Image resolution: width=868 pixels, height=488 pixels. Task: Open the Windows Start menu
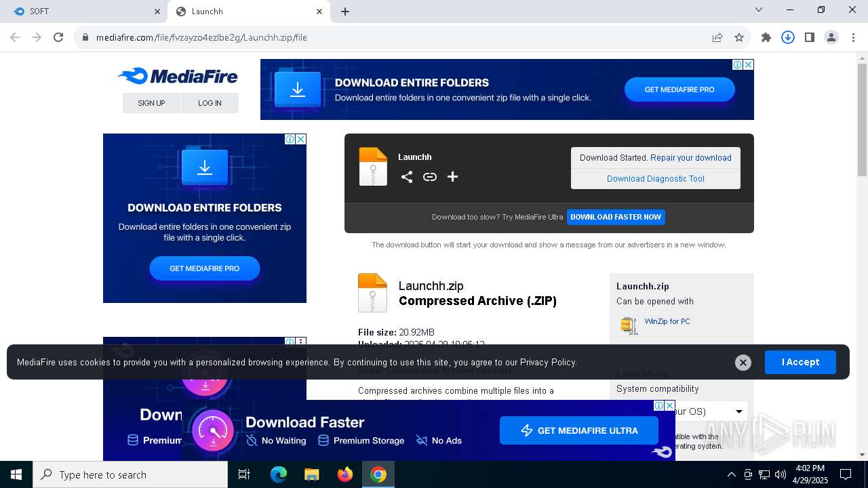pyautogui.click(x=16, y=474)
